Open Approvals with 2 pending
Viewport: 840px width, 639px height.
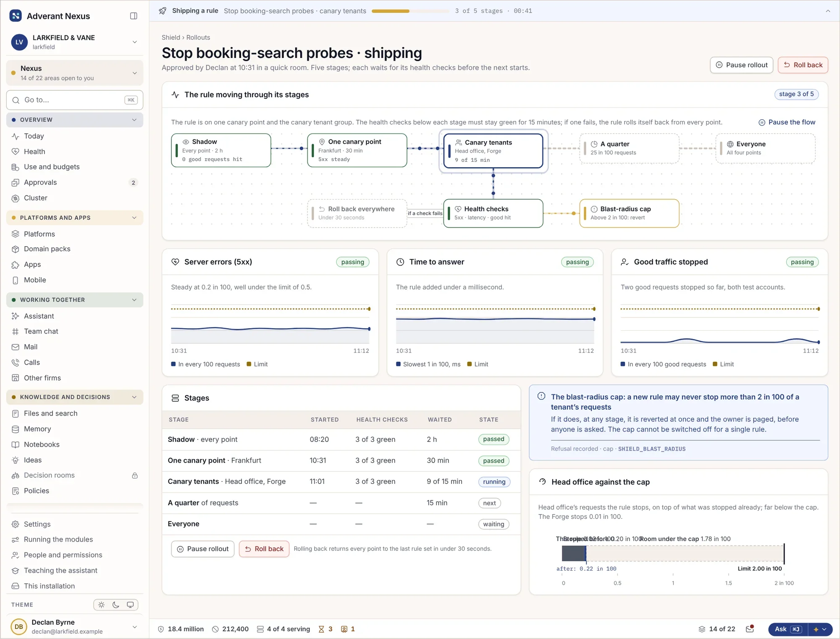coord(75,182)
